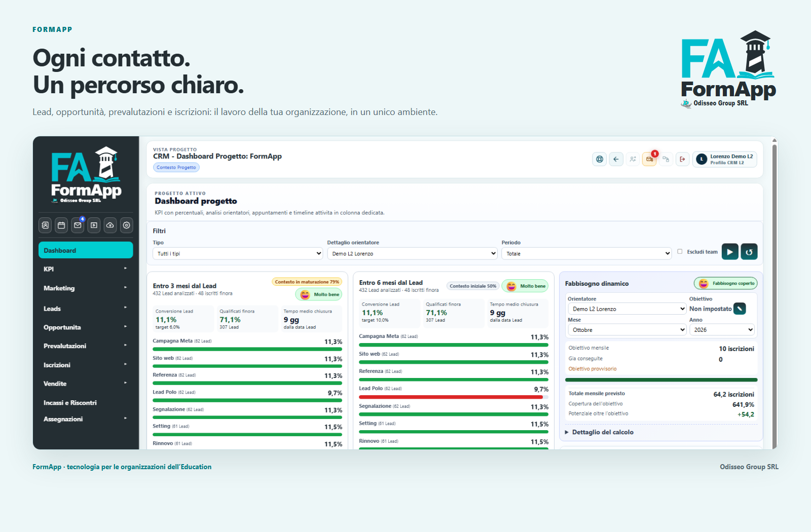The image size is (811, 532).
Task: Open the Dettaglio orientatore dropdown
Action: click(x=412, y=253)
